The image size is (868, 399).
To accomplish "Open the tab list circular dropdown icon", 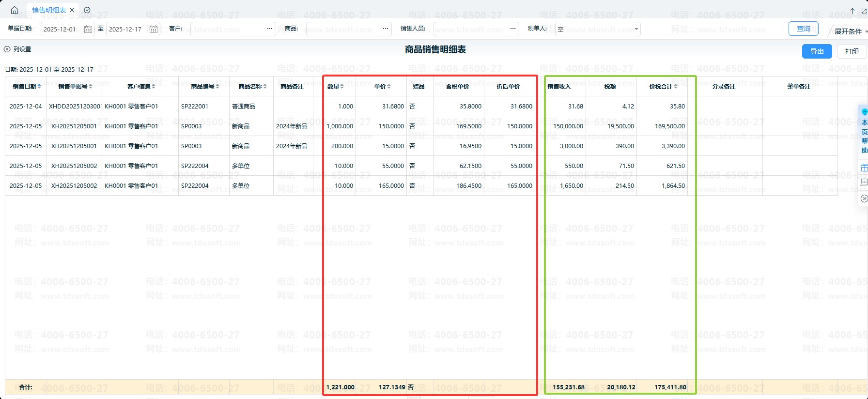I will tap(87, 10).
